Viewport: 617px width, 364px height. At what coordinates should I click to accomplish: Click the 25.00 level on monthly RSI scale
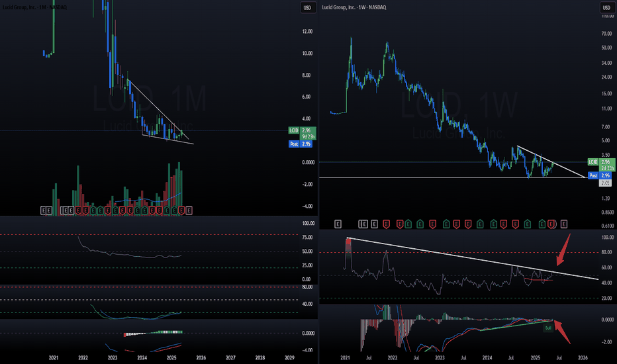307,265
